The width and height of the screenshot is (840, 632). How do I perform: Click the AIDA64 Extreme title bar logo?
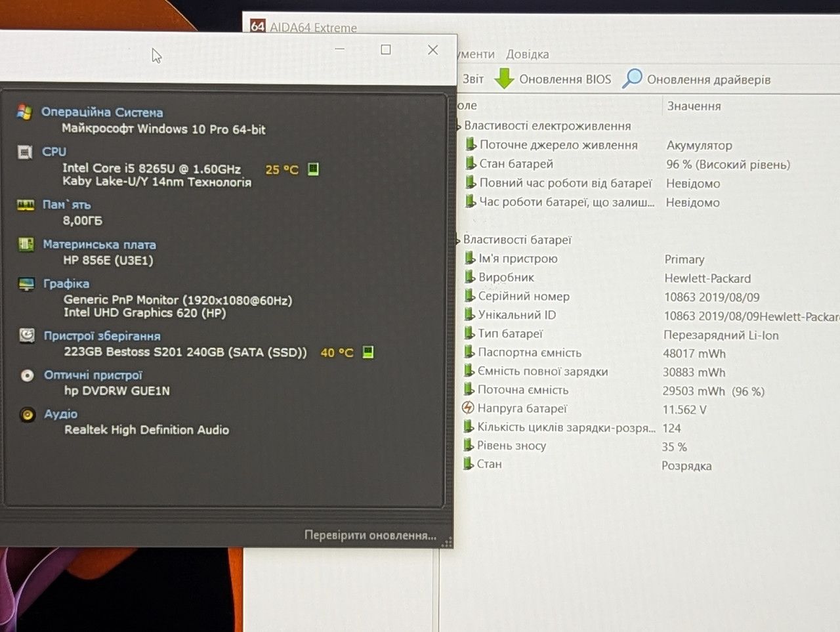point(258,26)
